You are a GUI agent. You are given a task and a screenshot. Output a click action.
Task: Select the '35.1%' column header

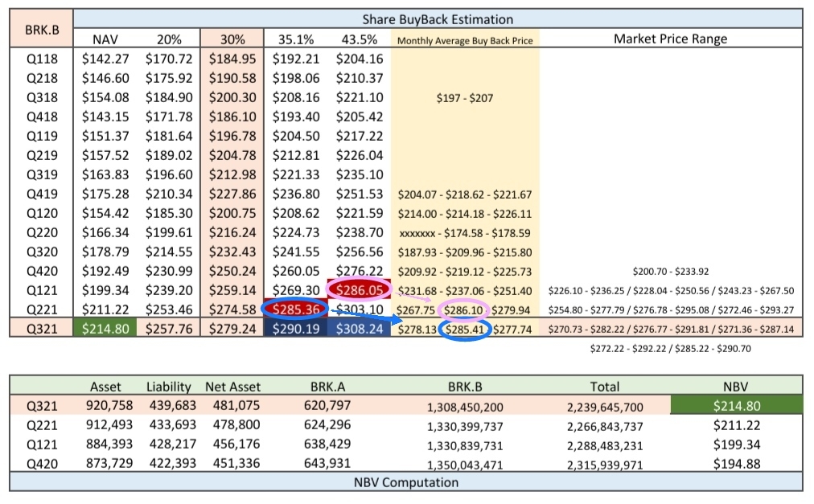point(296,39)
